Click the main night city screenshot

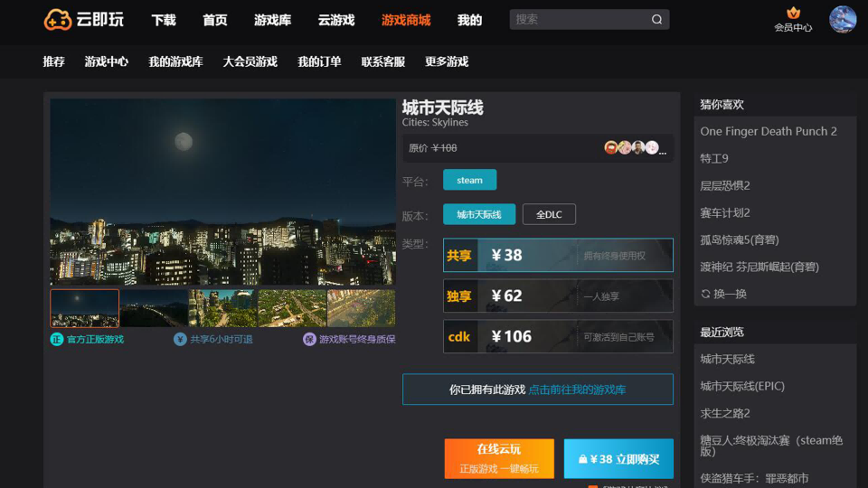(x=223, y=192)
